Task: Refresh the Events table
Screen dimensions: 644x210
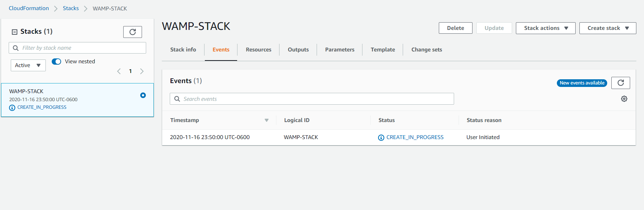Action: [621, 83]
